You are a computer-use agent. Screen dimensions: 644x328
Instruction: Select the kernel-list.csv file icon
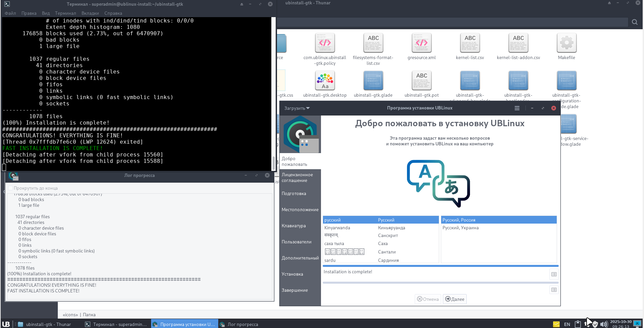[470, 43]
